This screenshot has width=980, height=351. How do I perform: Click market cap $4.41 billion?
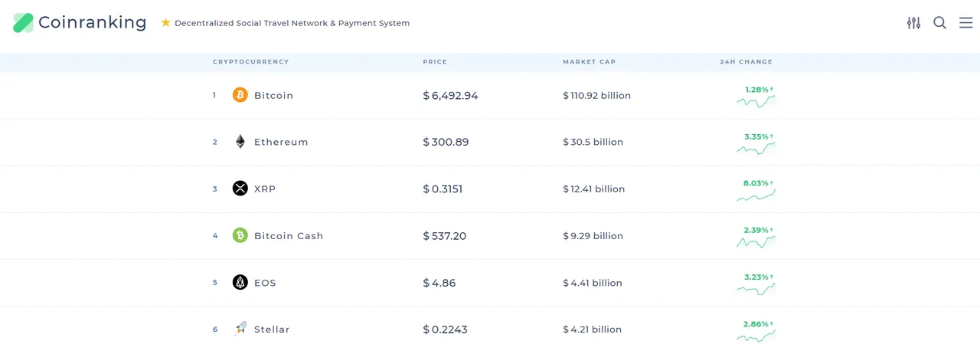pos(593,283)
